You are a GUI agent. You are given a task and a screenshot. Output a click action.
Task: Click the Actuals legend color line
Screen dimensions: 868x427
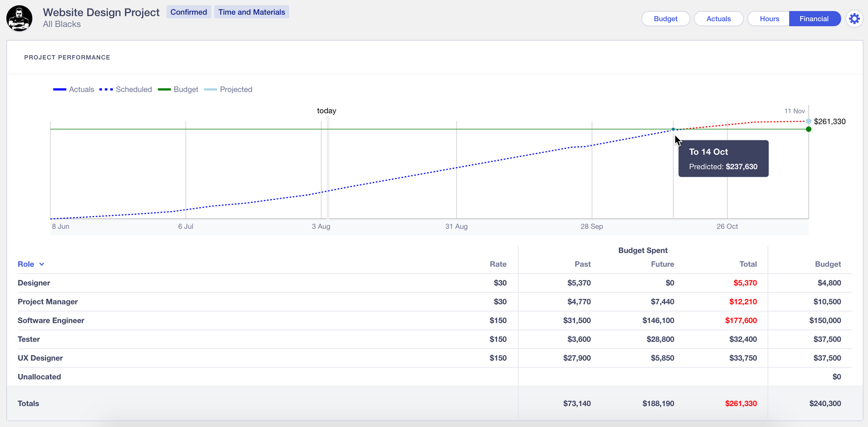click(x=59, y=89)
